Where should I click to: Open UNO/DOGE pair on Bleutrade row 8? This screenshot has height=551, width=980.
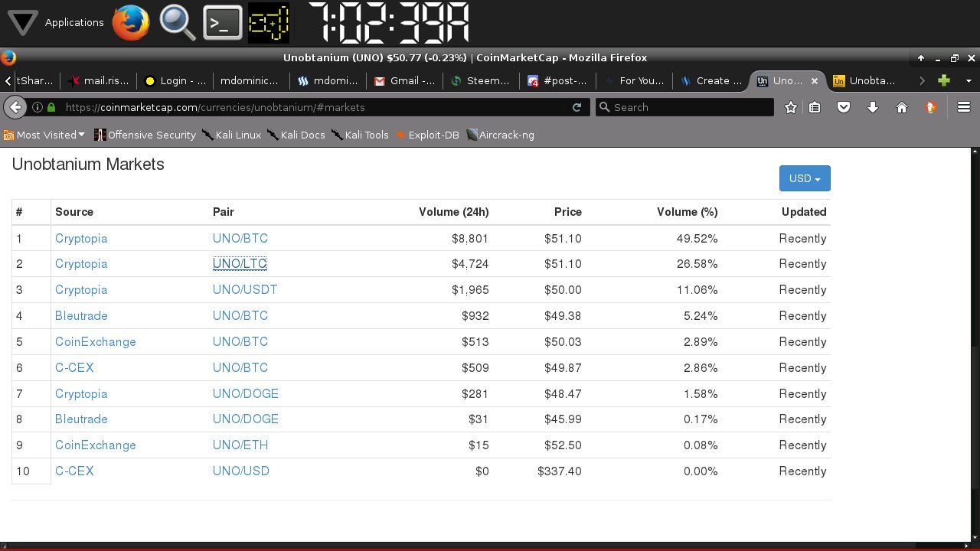246,419
